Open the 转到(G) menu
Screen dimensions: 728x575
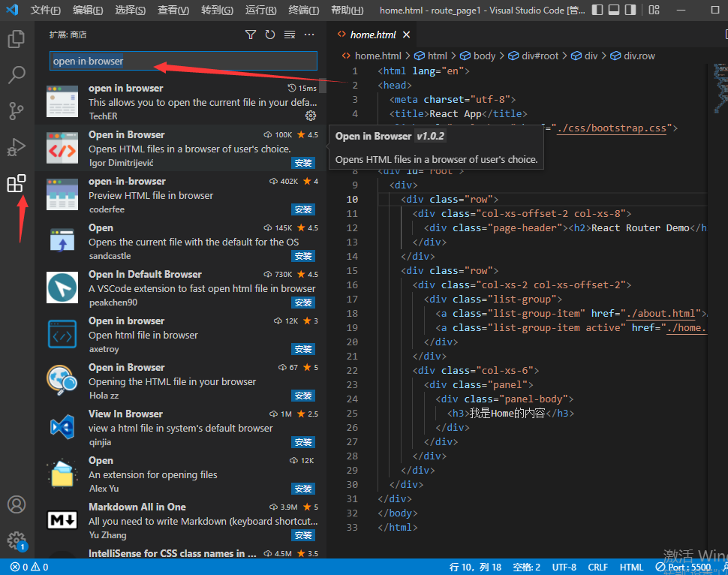pos(218,10)
